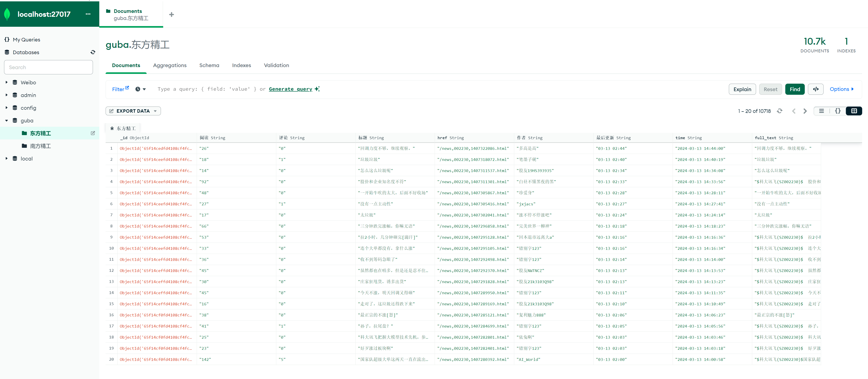Screen dimensions: 868x379
Task: Open query history clock dropdown
Action: pyautogui.click(x=141, y=89)
